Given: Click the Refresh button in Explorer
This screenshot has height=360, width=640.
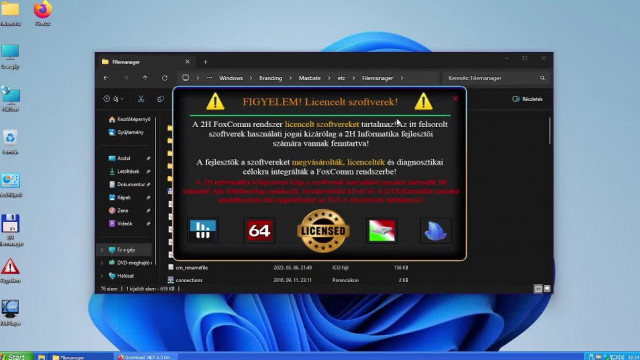Looking at the screenshot, I should (x=164, y=78).
